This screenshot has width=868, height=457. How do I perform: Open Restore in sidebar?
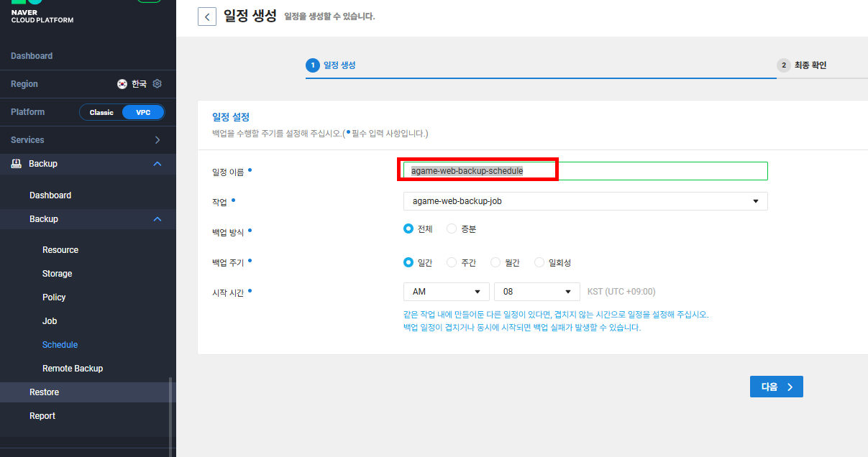[x=44, y=392]
